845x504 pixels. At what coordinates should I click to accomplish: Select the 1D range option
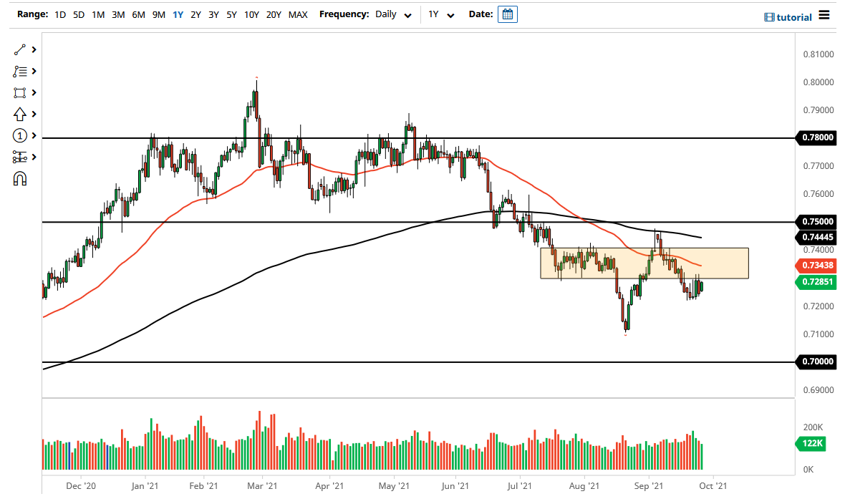coord(60,14)
